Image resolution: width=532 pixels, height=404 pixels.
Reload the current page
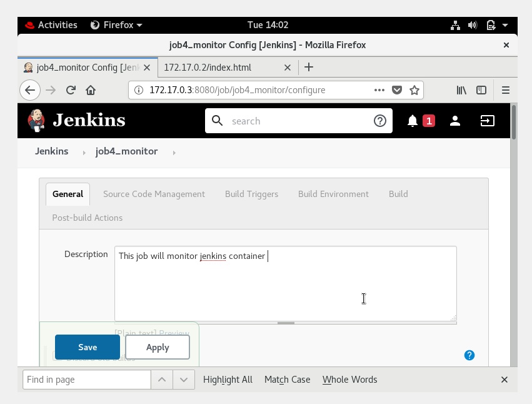(x=71, y=90)
